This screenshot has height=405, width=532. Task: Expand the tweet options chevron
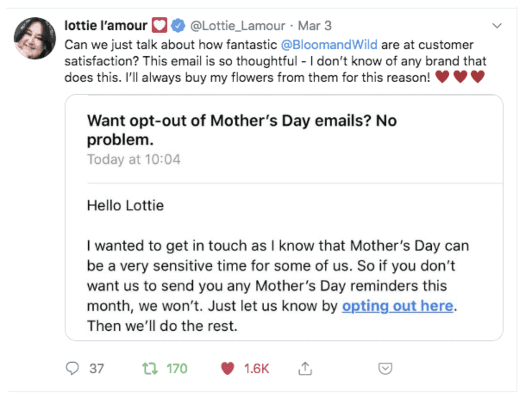pos(497,26)
